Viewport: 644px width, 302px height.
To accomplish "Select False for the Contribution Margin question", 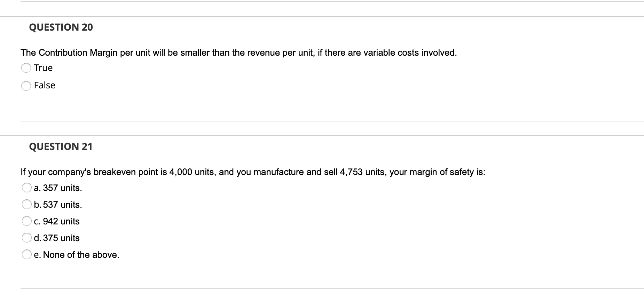I will 26,86.
